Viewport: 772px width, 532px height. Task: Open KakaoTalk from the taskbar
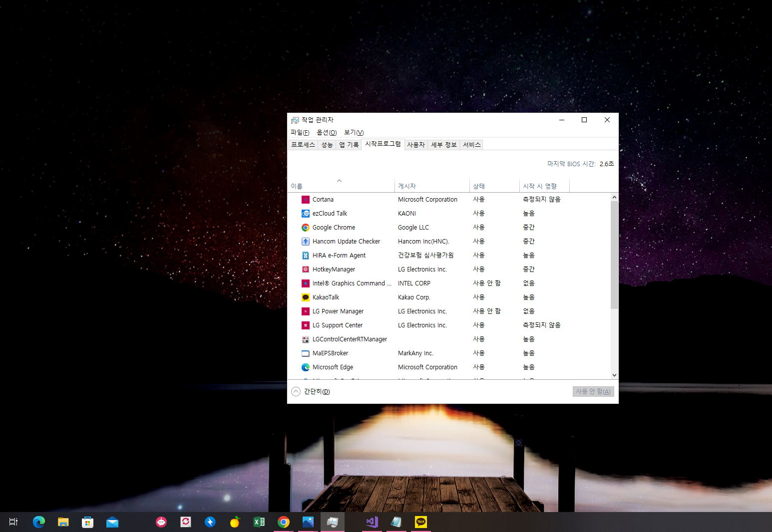(x=421, y=522)
